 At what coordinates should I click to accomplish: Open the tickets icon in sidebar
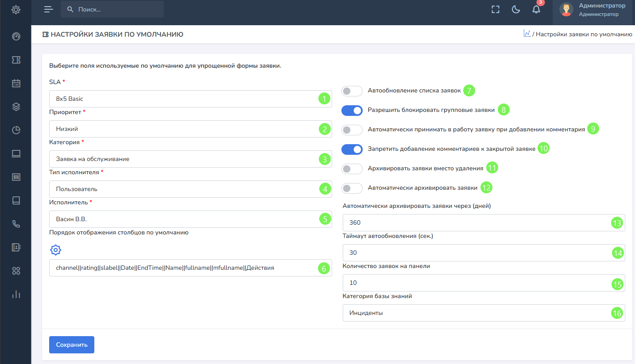(16, 60)
